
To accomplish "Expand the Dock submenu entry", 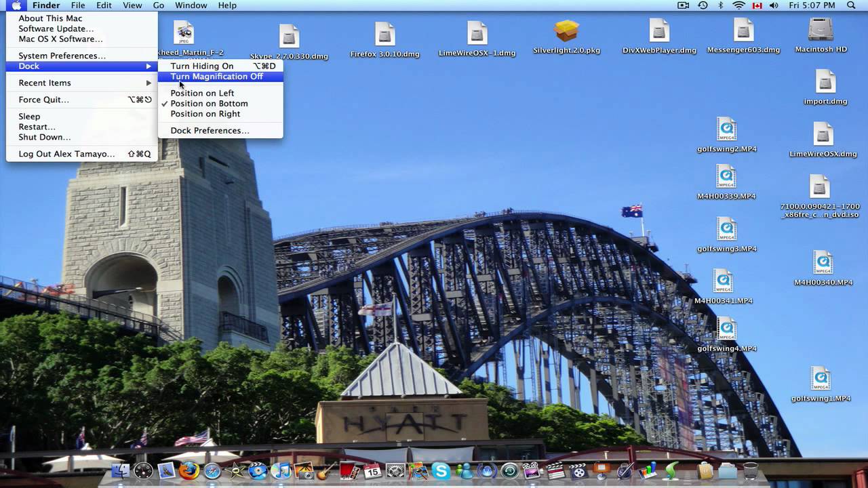I will click(82, 66).
